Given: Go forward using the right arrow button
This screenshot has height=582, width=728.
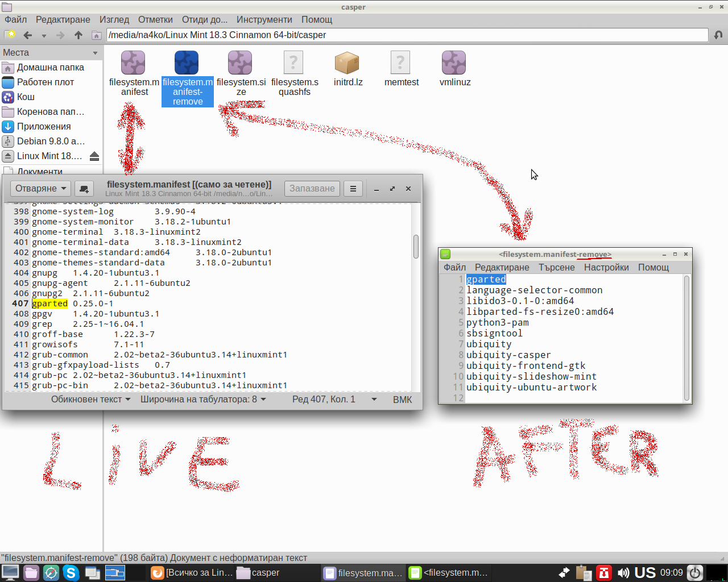Looking at the screenshot, I should tap(60, 35).
